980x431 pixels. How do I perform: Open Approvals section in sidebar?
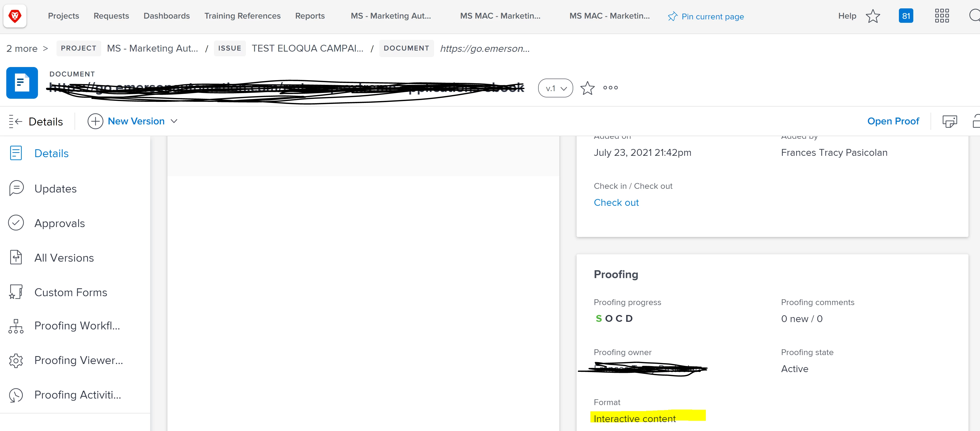pyautogui.click(x=59, y=224)
